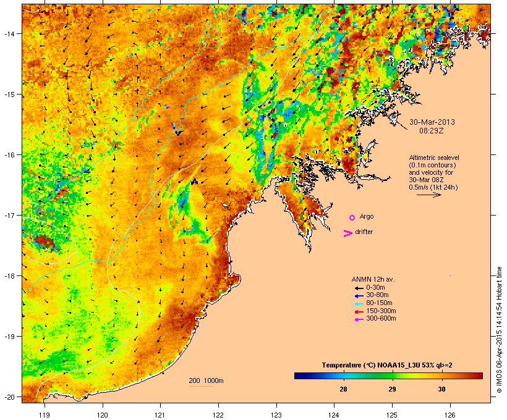The image size is (507, 420).
Task: Click the longitude axis label 124
Action: [x=334, y=415]
